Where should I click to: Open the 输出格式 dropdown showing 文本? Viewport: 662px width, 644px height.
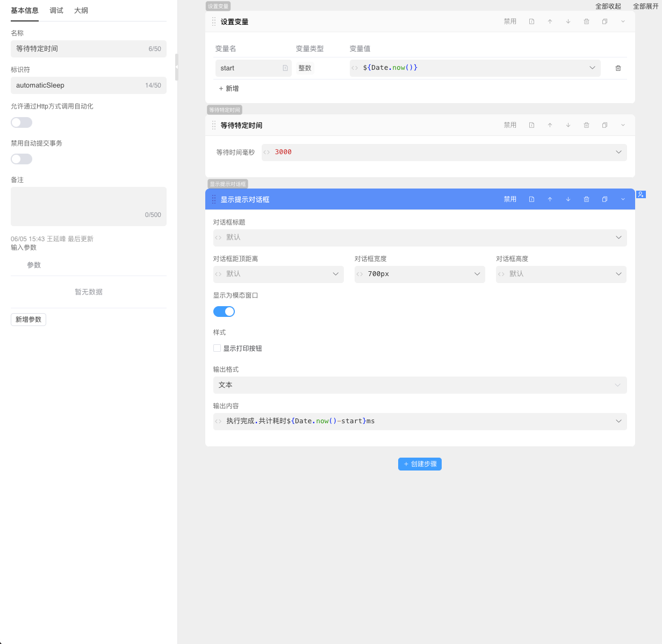[x=420, y=385]
